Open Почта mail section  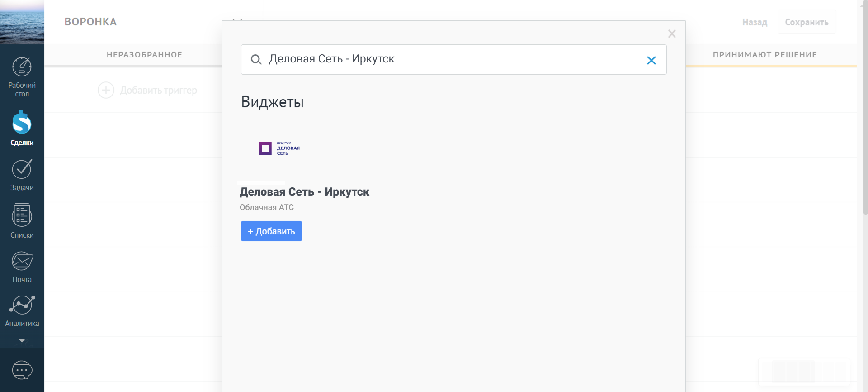[x=22, y=267]
